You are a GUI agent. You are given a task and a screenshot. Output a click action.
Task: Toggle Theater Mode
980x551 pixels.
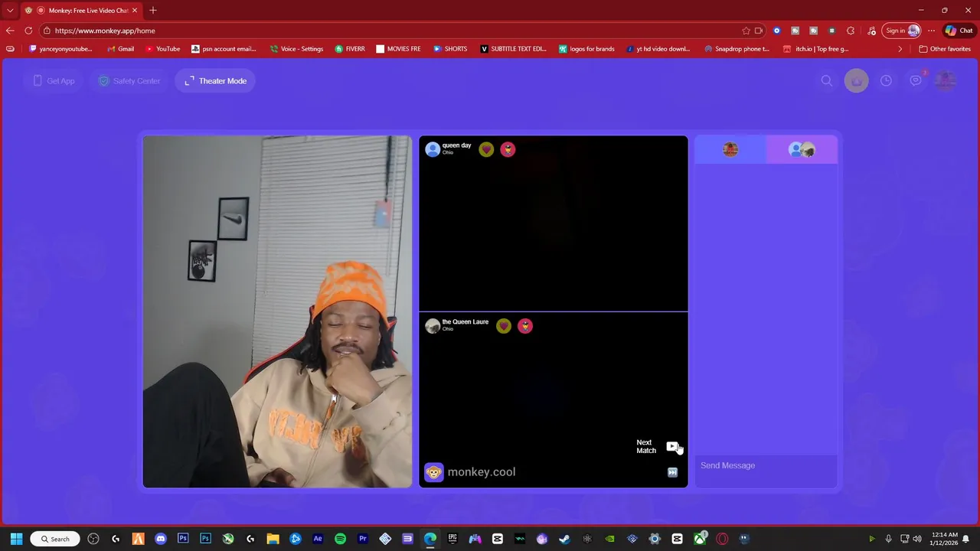pyautogui.click(x=215, y=81)
